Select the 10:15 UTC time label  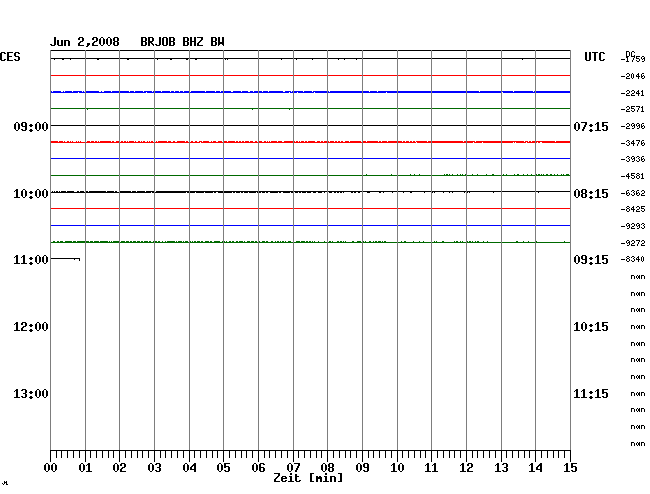pyautogui.click(x=591, y=327)
